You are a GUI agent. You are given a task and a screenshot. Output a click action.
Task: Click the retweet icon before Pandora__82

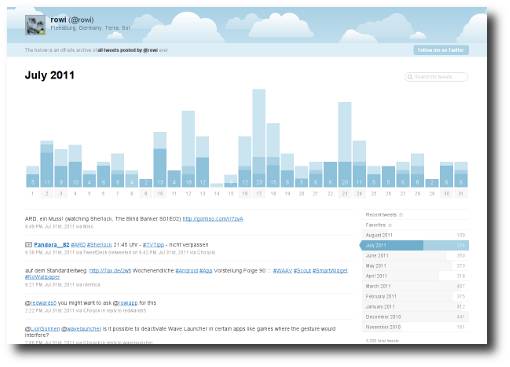[x=28, y=245]
